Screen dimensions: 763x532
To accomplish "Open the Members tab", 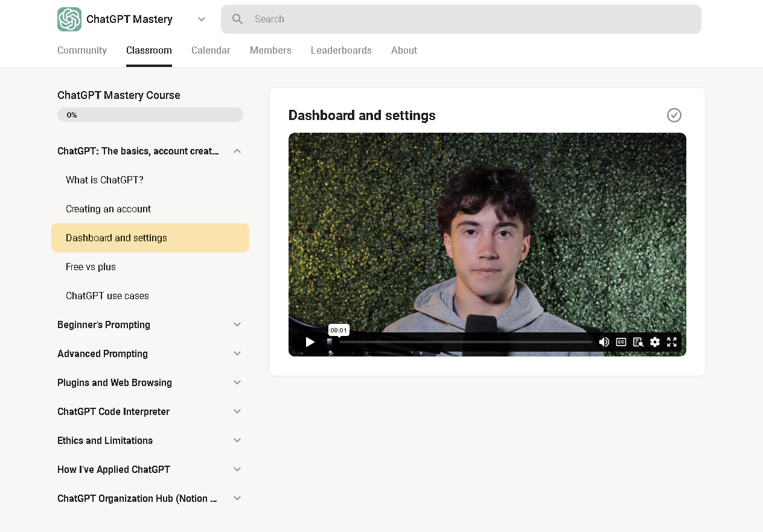I will click(x=270, y=51).
